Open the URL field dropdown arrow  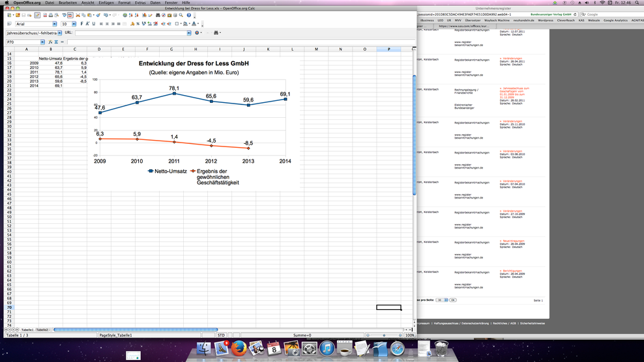pyautogui.click(x=189, y=33)
